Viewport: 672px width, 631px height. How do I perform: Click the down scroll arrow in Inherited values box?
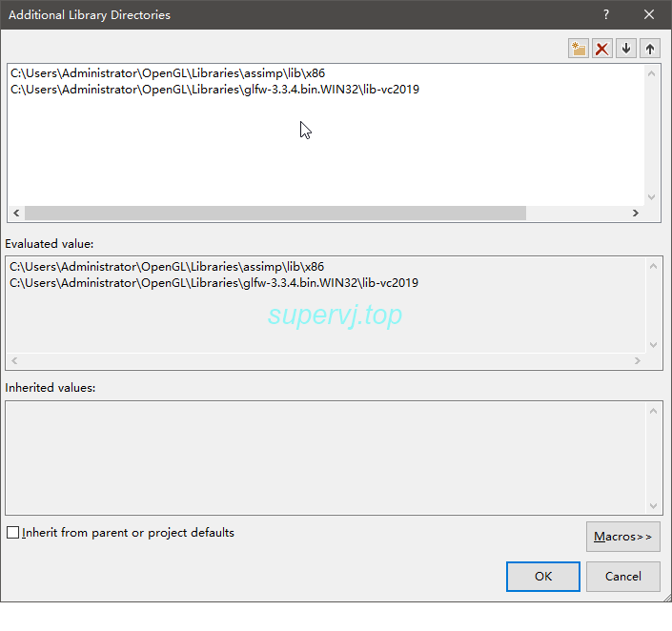coord(653,506)
